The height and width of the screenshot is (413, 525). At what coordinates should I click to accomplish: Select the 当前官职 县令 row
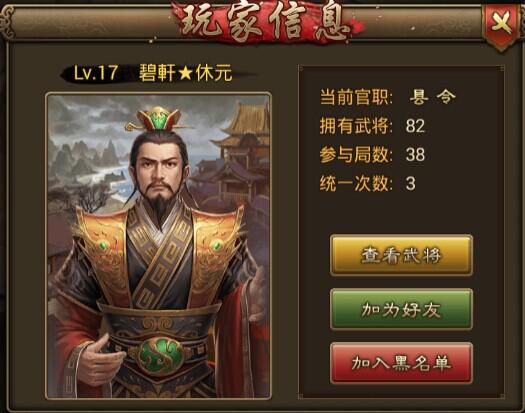388,97
